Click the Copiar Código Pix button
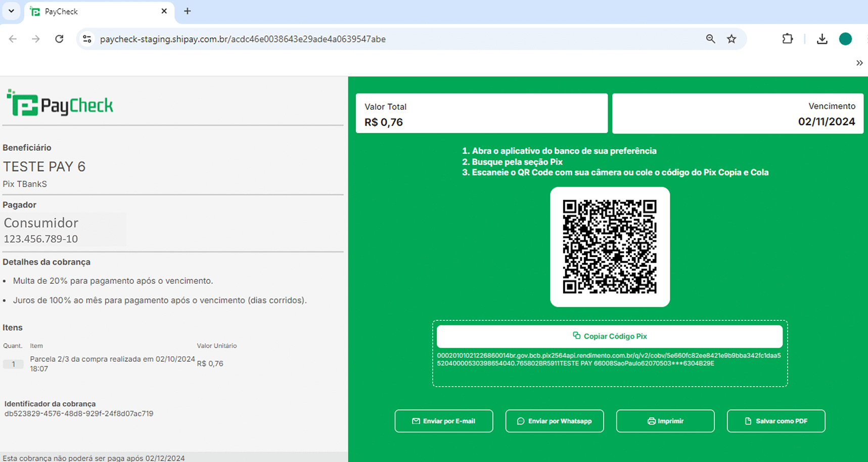 tap(610, 336)
